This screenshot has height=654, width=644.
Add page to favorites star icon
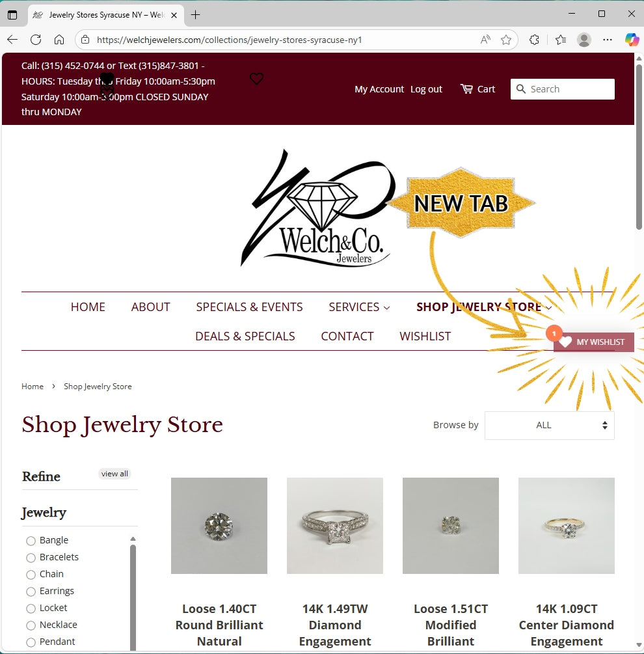pyautogui.click(x=506, y=40)
